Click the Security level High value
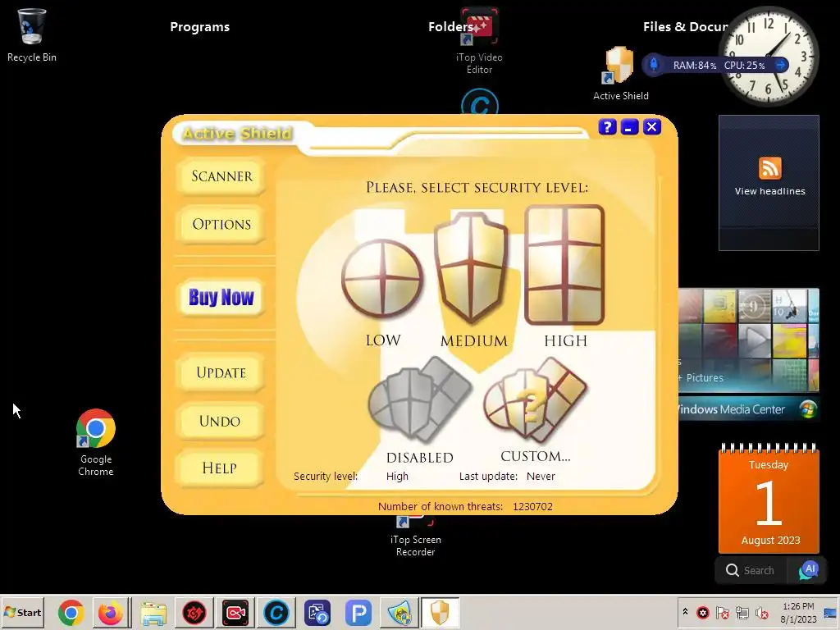This screenshot has height=630, width=840. pos(397,477)
